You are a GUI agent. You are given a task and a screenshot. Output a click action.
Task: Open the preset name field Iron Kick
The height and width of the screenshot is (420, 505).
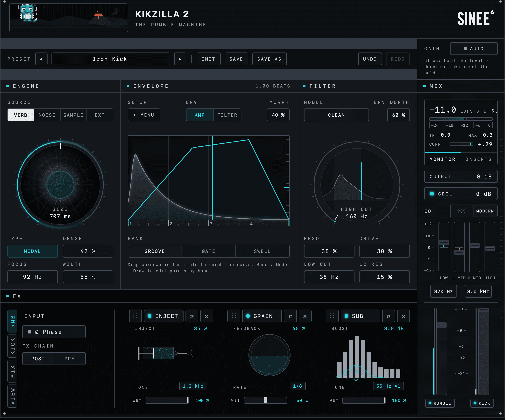point(111,59)
